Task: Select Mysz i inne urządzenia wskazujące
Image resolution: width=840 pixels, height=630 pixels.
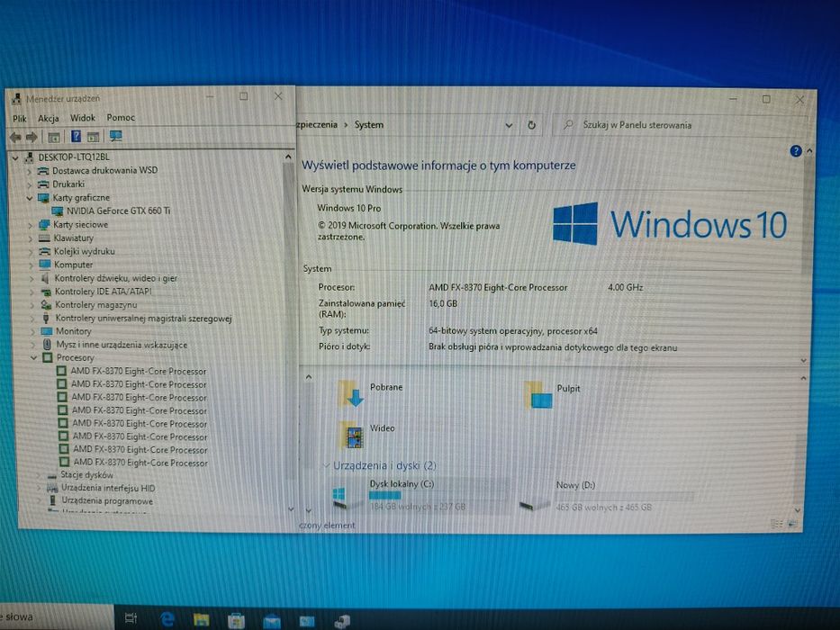Action: pyautogui.click(x=122, y=345)
